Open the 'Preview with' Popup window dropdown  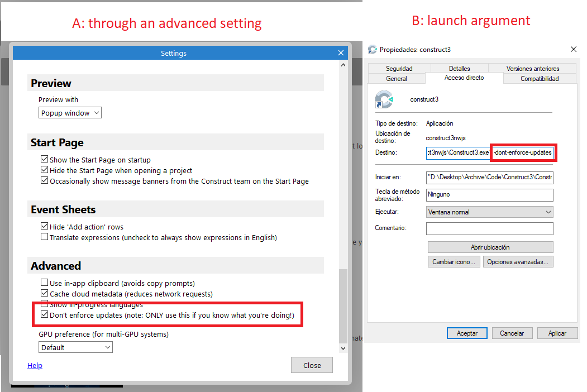coord(70,113)
